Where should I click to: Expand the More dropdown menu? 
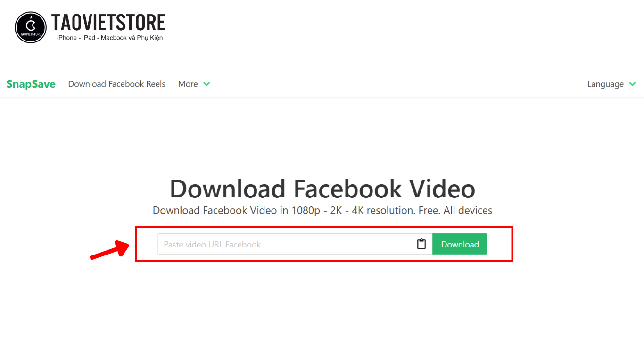point(194,84)
